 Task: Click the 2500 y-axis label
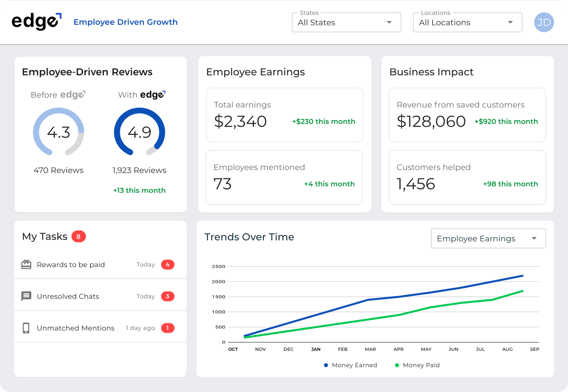218,266
